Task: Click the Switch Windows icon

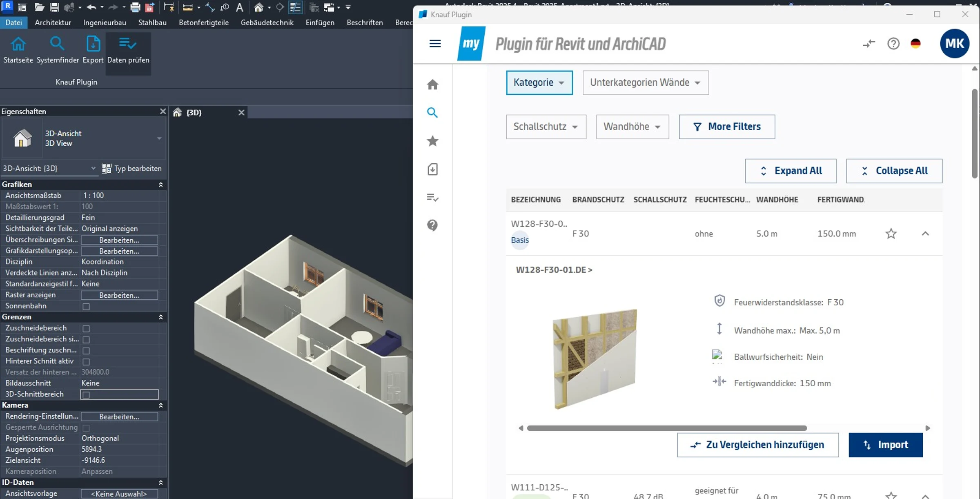Action: [329, 7]
